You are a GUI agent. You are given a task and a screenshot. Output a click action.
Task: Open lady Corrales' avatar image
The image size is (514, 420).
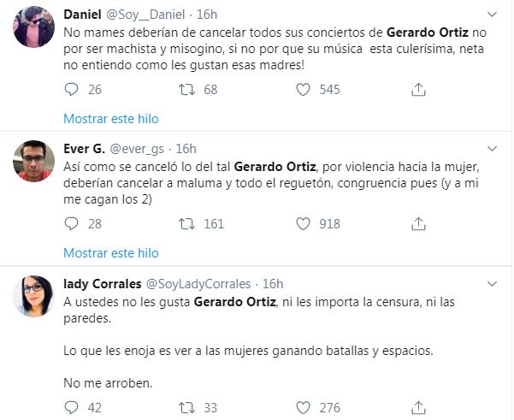click(36, 300)
